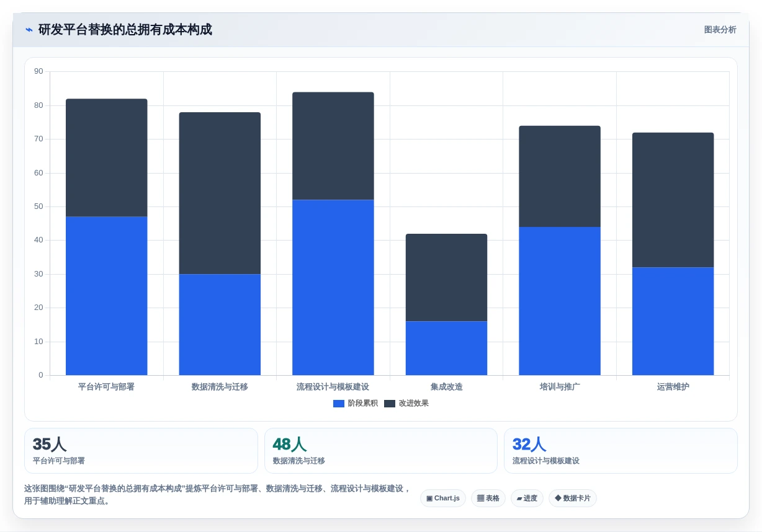This screenshot has height=532, width=762.
Task: Click the blue bar segment for 数据清洗与迁移
Action: tap(220, 324)
